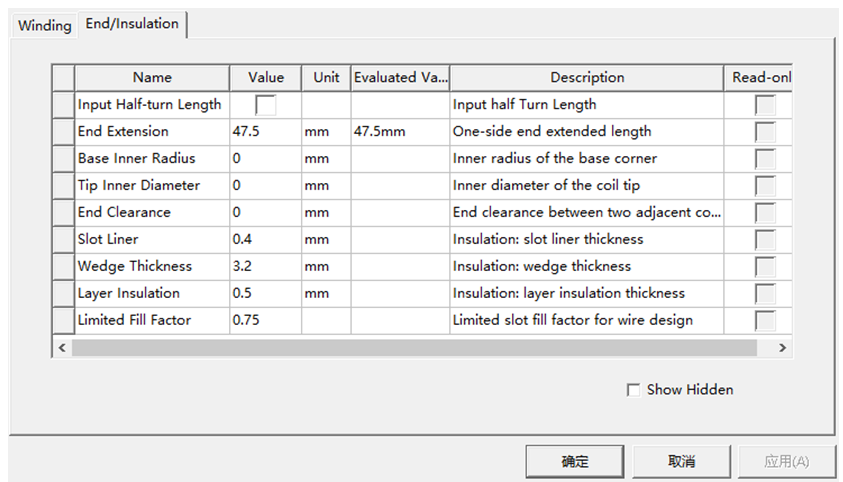The width and height of the screenshot is (843, 482).
Task: Click 'Inner diameter of the coil tip' description
Action: [587, 185]
